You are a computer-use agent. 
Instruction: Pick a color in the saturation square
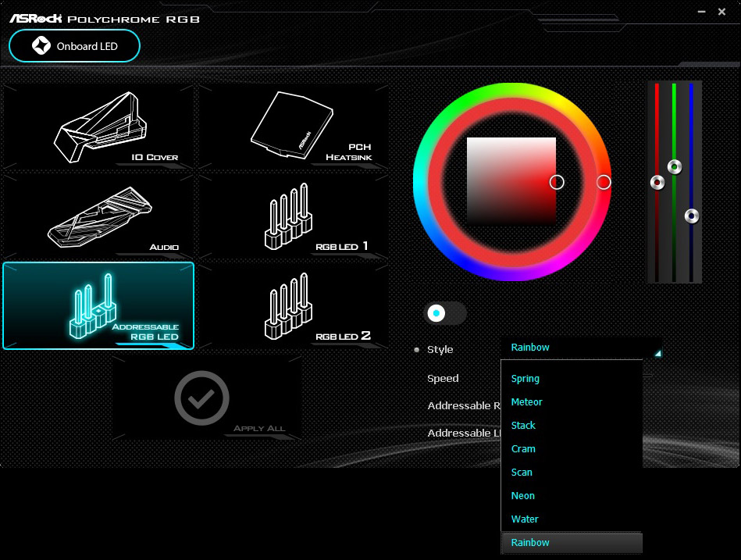[511, 181]
